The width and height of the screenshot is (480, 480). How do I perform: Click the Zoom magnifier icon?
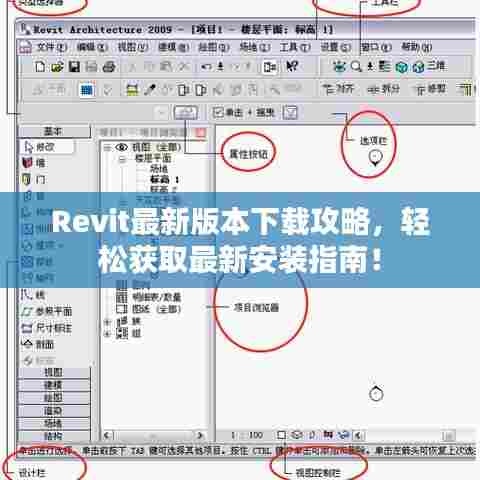(356, 66)
